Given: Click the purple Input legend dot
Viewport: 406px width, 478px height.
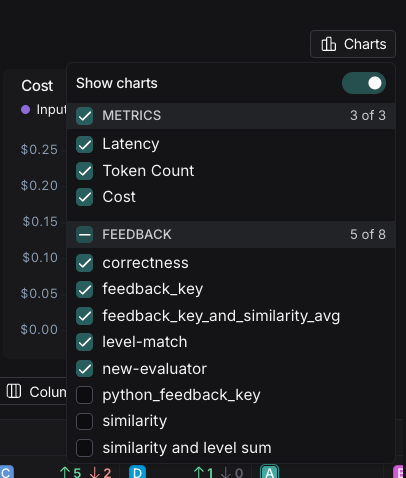Looking at the screenshot, I should point(26,109).
